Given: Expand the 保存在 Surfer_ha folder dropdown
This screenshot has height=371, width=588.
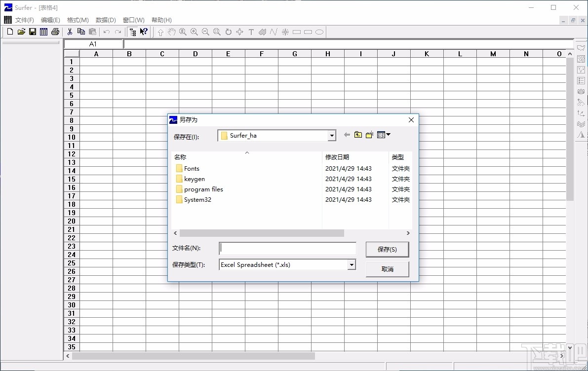Looking at the screenshot, I should 332,136.
